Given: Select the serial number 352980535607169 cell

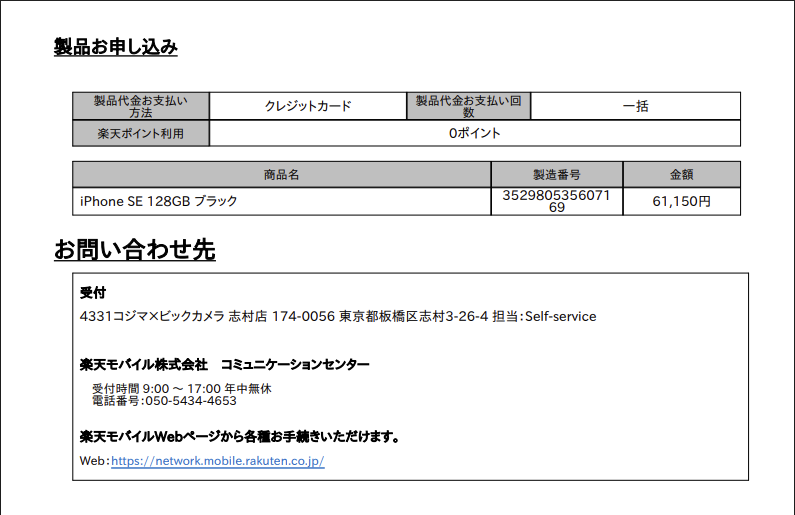Looking at the screenshot, I should click(x=557, y=201).
